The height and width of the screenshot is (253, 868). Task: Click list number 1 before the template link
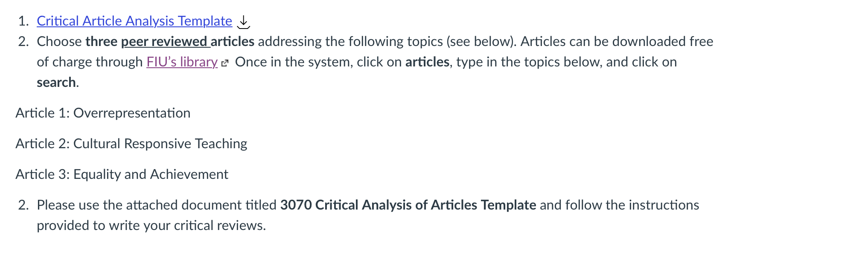pos(23,21)
